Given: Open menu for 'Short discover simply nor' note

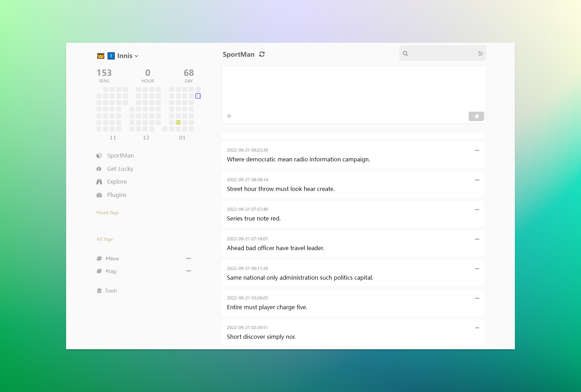Looking at the screenshot, I should pos(477,328).
